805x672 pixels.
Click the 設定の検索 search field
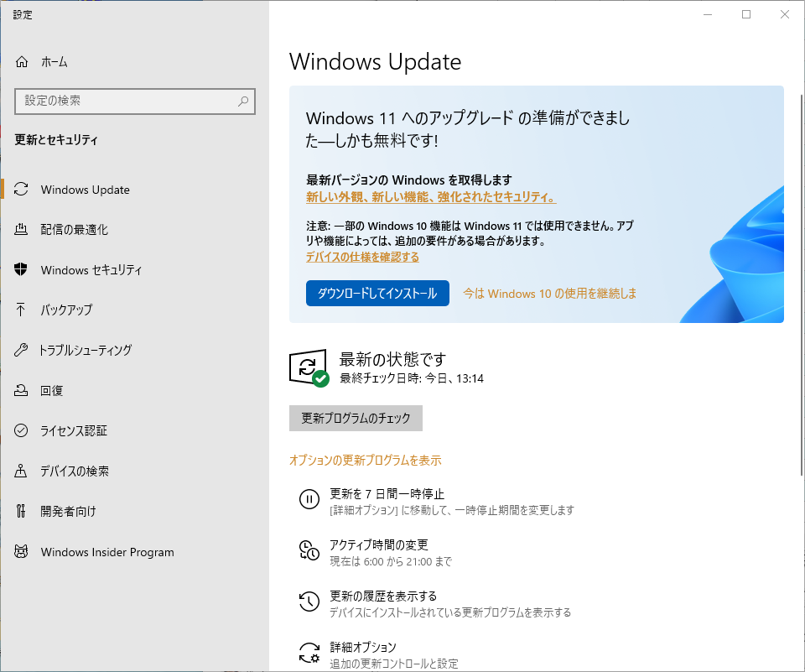[134, 102]
